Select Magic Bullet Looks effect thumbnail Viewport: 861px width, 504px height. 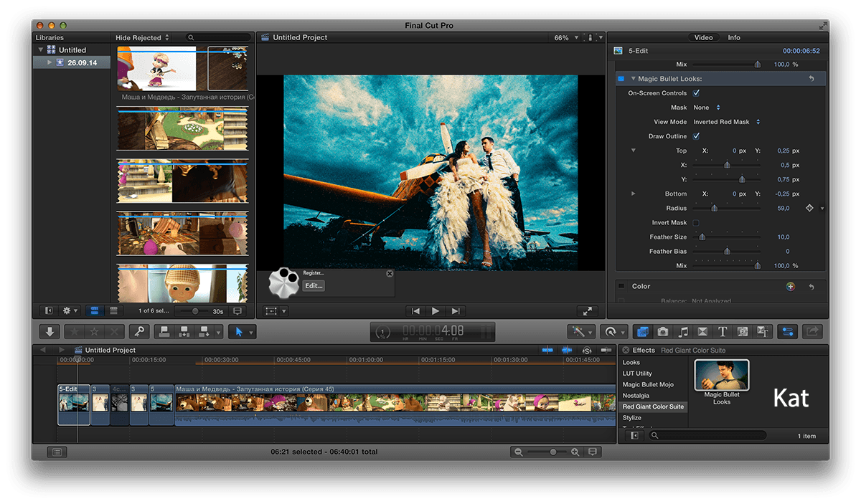722,375
